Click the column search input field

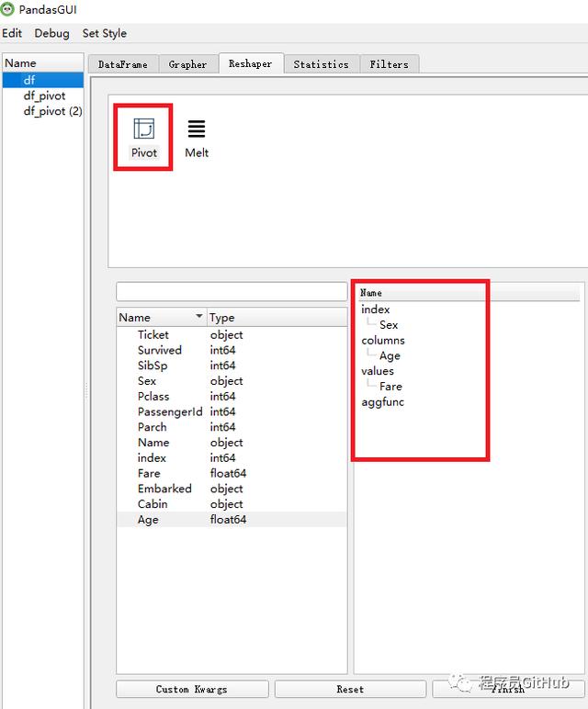pos(232,292)
